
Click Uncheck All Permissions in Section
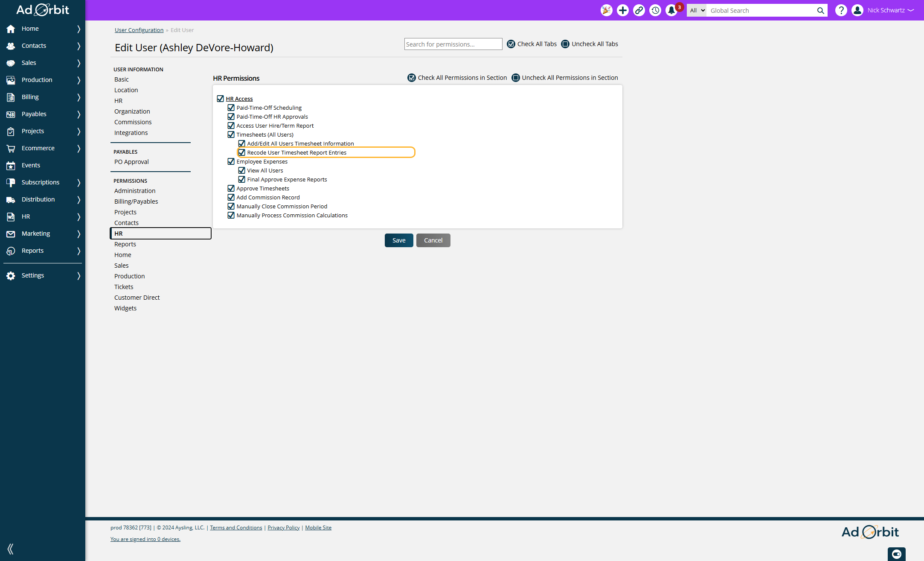click(x=565, y=78)
